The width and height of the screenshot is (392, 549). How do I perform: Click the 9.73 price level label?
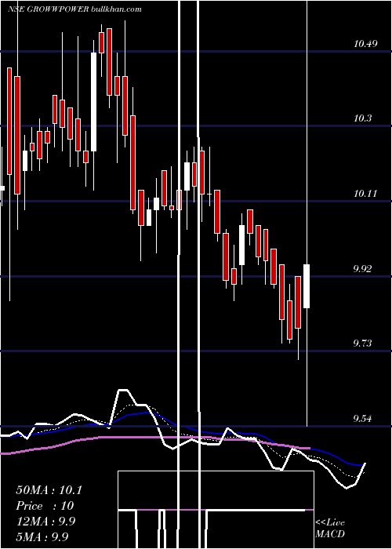[362, 344]
